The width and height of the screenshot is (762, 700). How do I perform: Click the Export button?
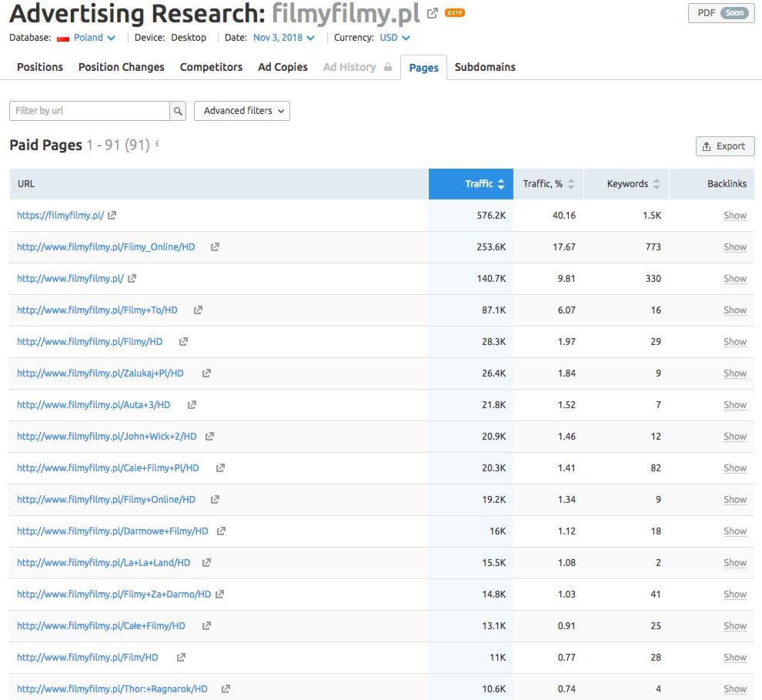click(x=725, y=146)
